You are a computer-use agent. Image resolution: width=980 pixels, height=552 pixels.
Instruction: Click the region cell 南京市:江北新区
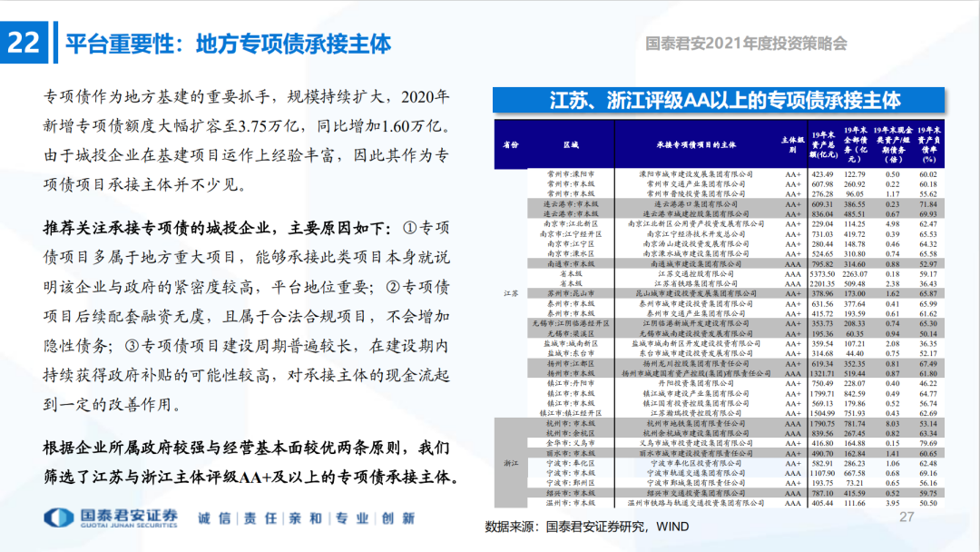click(x=571, y=224)
